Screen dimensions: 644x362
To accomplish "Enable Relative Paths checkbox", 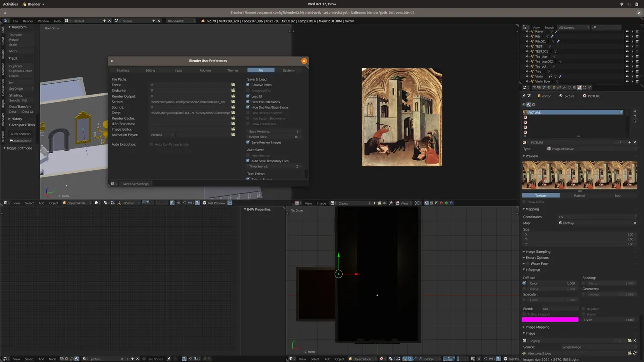I will tap(248, 85).
